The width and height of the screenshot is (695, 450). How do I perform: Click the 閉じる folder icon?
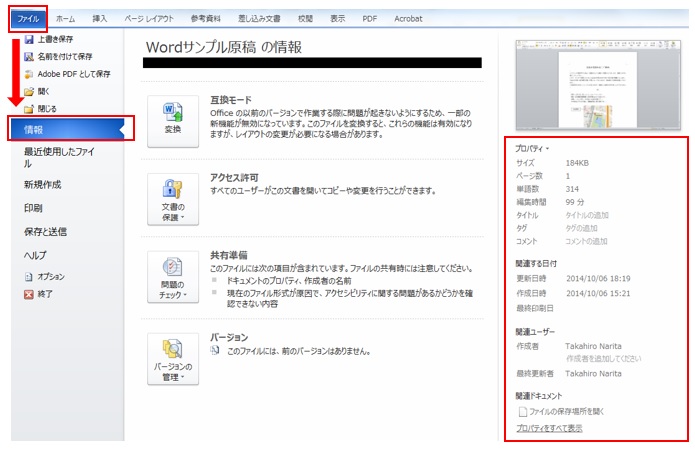pyautogui.click(x=29, y=109)
